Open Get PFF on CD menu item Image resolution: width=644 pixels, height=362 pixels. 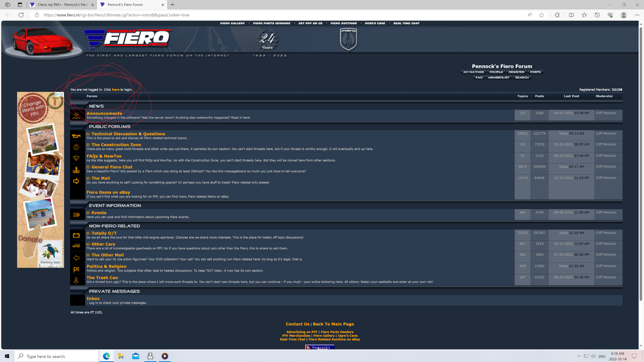click(x=310, y=23)
